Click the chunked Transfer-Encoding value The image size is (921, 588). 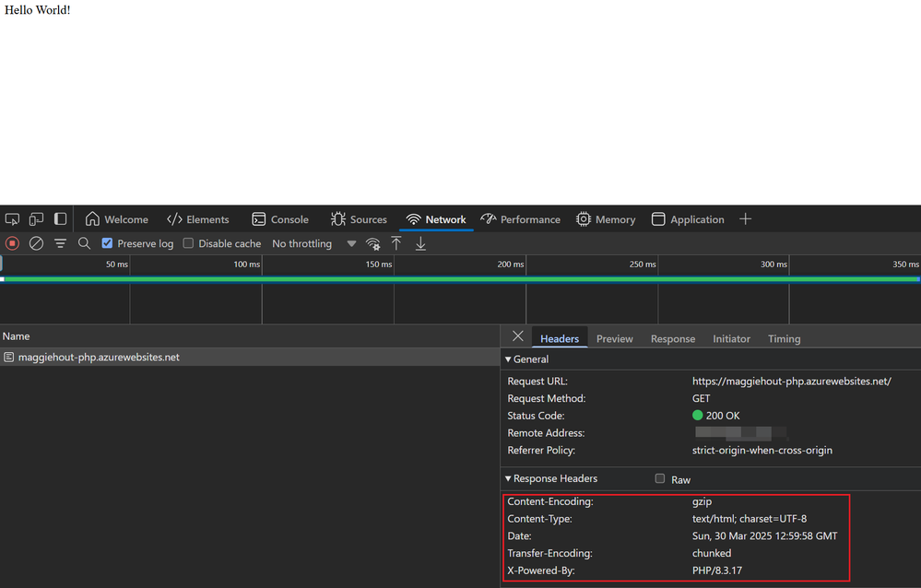click(x=712, y=553)
